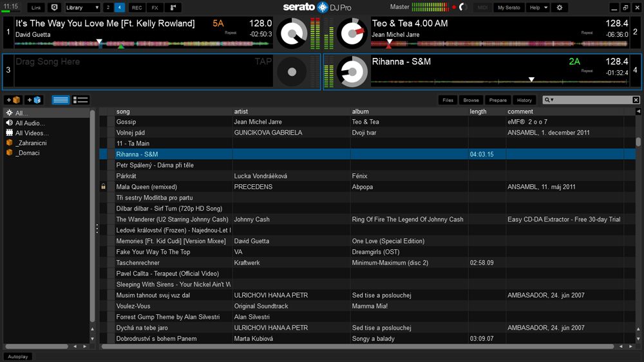Screen dimensions: 644x362
Task: Click the sampler icon beside FX
Action: pyautogui.click(x=173, y=8)
